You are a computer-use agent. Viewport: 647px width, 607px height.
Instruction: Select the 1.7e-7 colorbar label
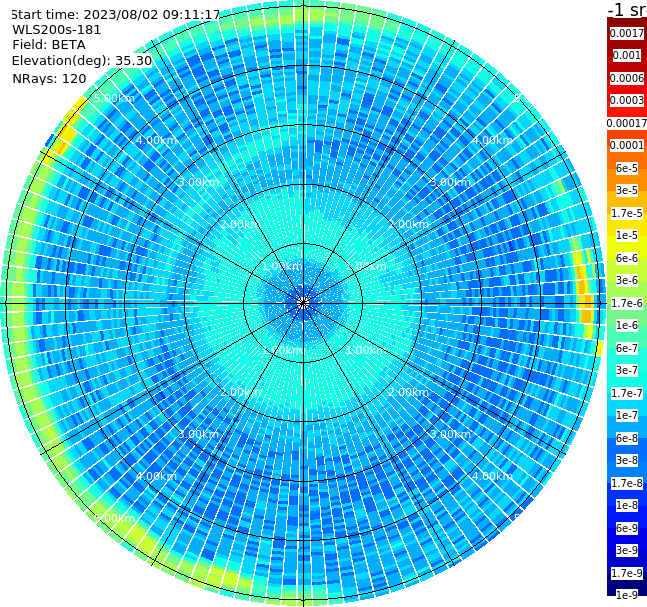[x=627, y=393]
